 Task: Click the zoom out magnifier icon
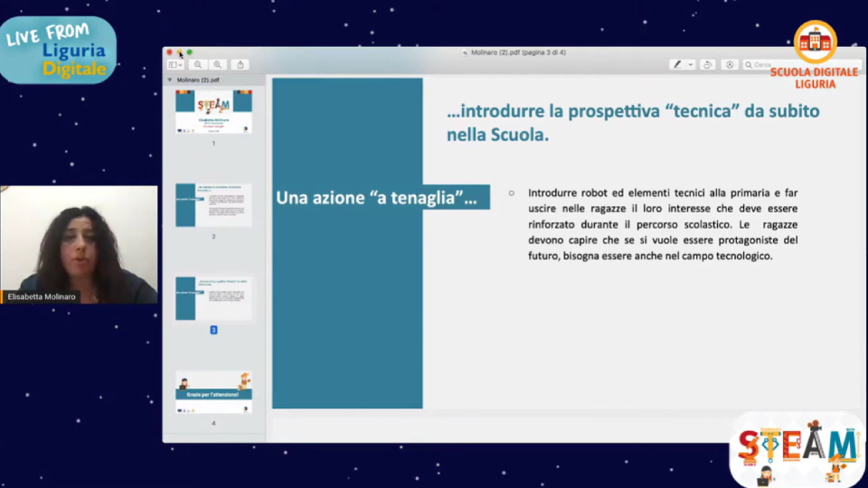[198, 65]
